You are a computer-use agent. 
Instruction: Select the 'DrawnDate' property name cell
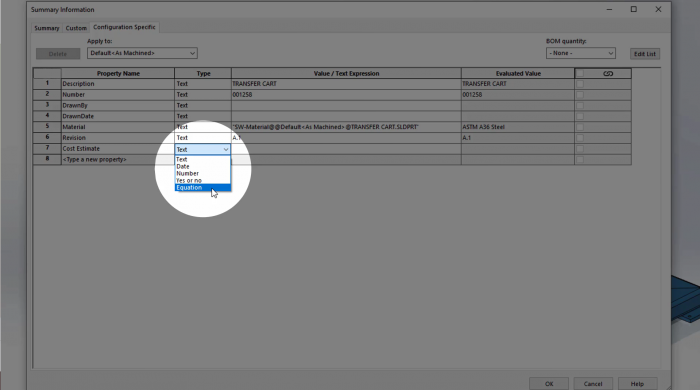point(118,116)
